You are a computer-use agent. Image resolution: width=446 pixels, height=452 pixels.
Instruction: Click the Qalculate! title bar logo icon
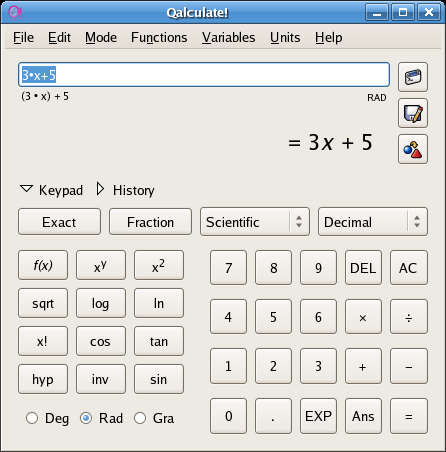click(x=15, y=13)
